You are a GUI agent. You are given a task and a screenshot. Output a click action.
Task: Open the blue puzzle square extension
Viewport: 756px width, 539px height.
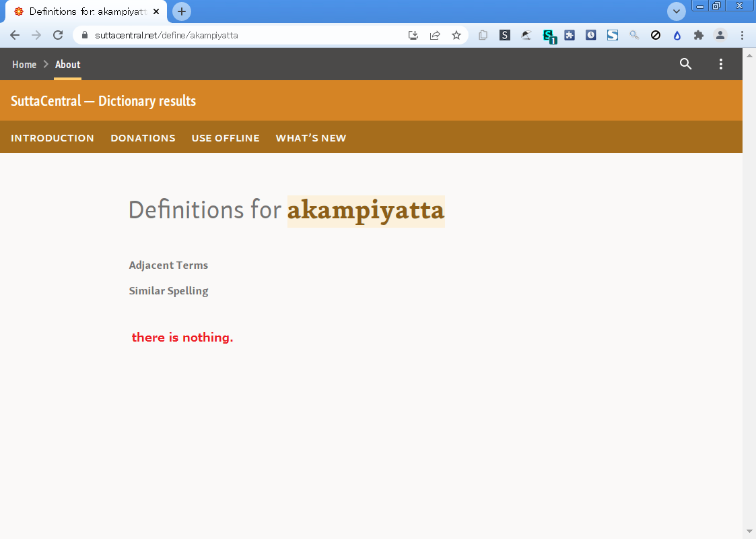(x=570, y=35)
